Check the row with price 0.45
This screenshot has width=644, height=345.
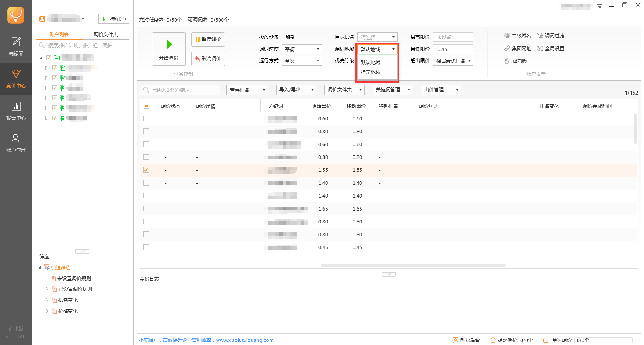tap(146, 247)
